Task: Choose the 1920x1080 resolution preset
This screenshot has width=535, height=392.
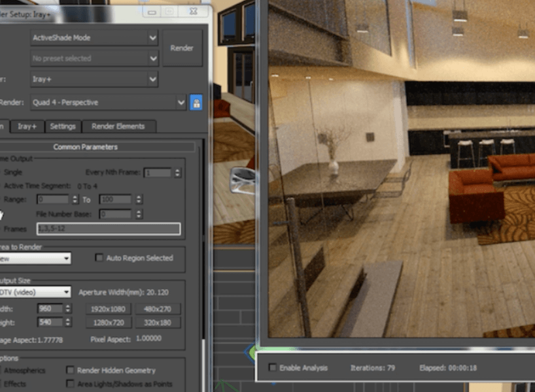Action: 108,309
